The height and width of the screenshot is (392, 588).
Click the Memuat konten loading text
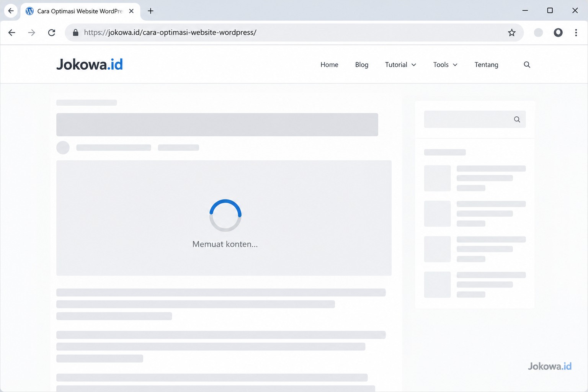coord(225,244)
